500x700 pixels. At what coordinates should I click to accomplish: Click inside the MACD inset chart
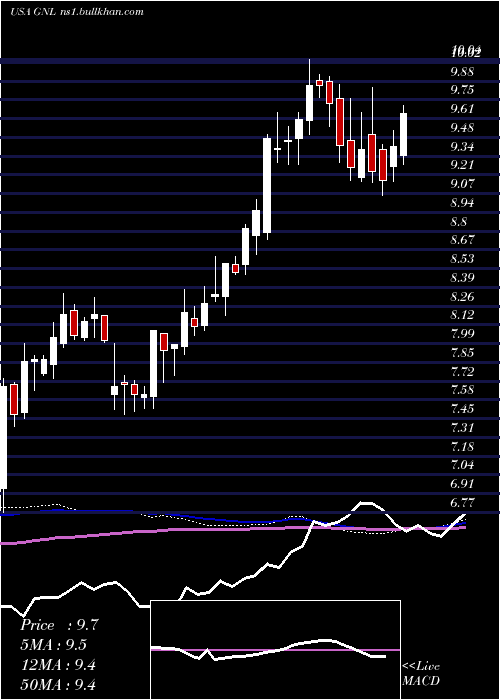tap(275, 650)
